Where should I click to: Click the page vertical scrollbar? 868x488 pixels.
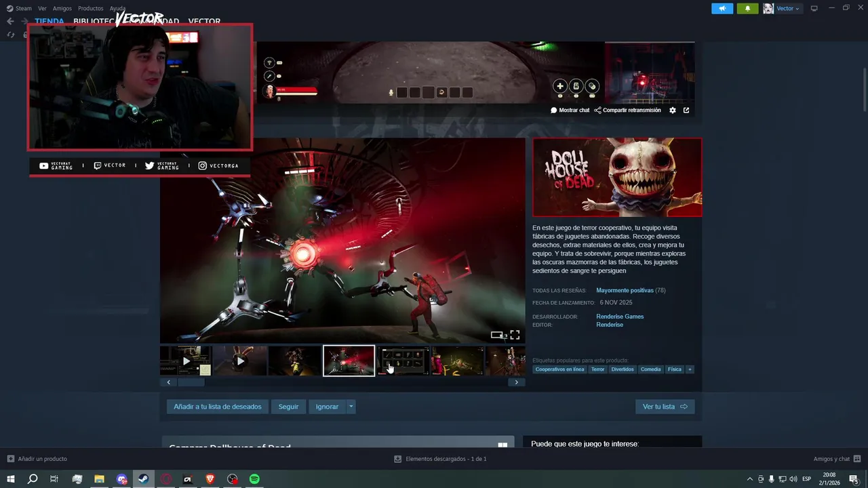(x=865, y=90)
